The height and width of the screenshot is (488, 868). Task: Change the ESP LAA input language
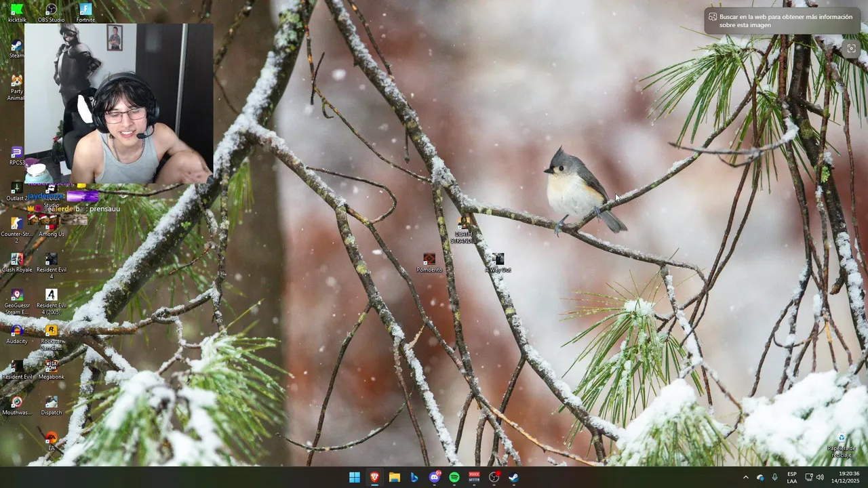(792, 477)
